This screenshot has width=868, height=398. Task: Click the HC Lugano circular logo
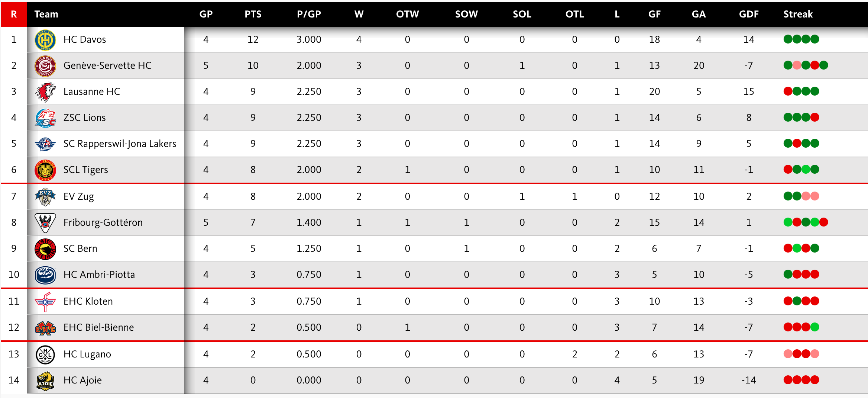tap(45, 354)
